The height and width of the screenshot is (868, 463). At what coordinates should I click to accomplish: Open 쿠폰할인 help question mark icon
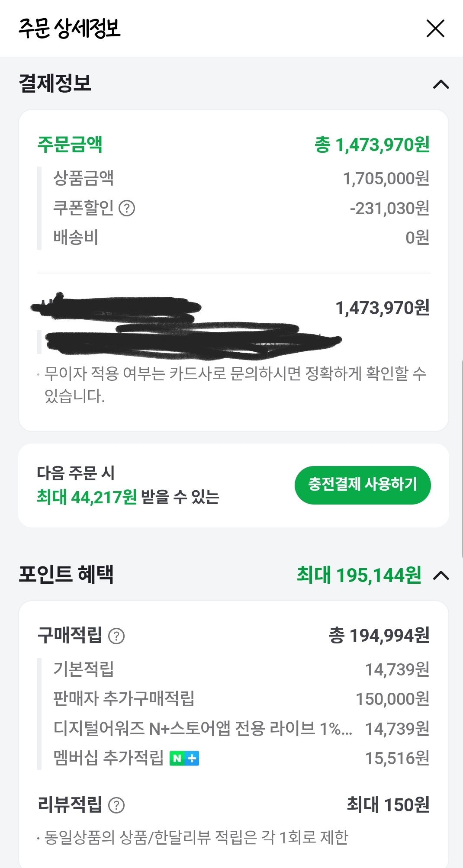pos(127,209)
